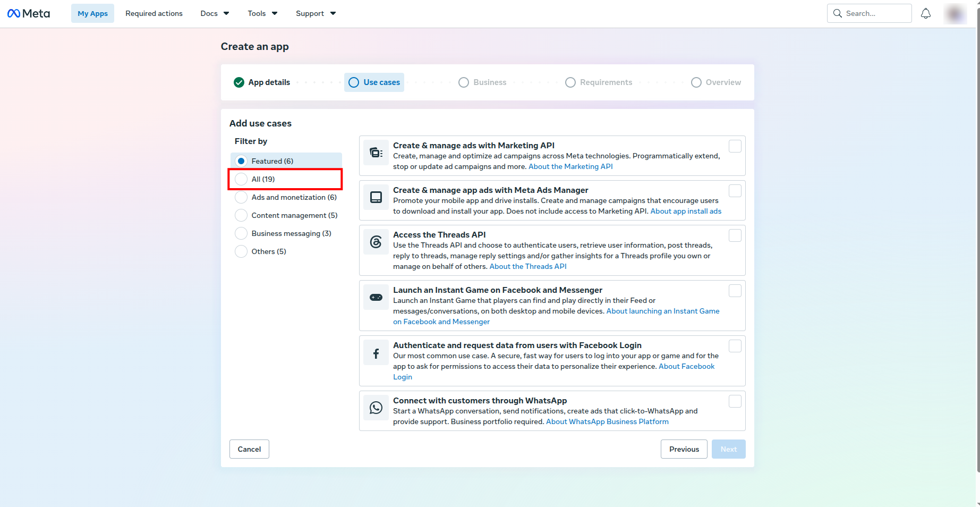Select Business messaging (3) filter
The height and width of the screenshot is (507, 980).
286,233
